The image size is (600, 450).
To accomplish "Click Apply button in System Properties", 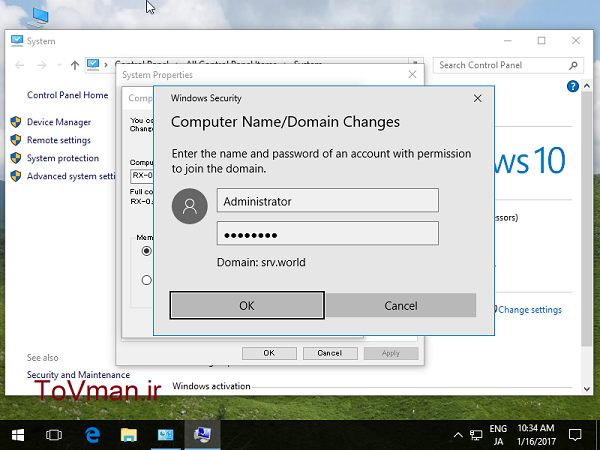I will coord(391,353).
